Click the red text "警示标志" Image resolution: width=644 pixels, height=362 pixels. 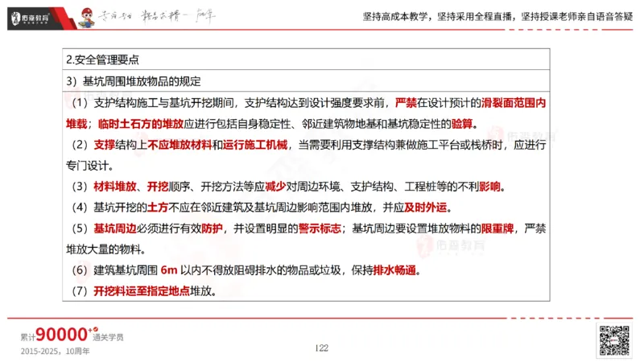click(320, 228)
